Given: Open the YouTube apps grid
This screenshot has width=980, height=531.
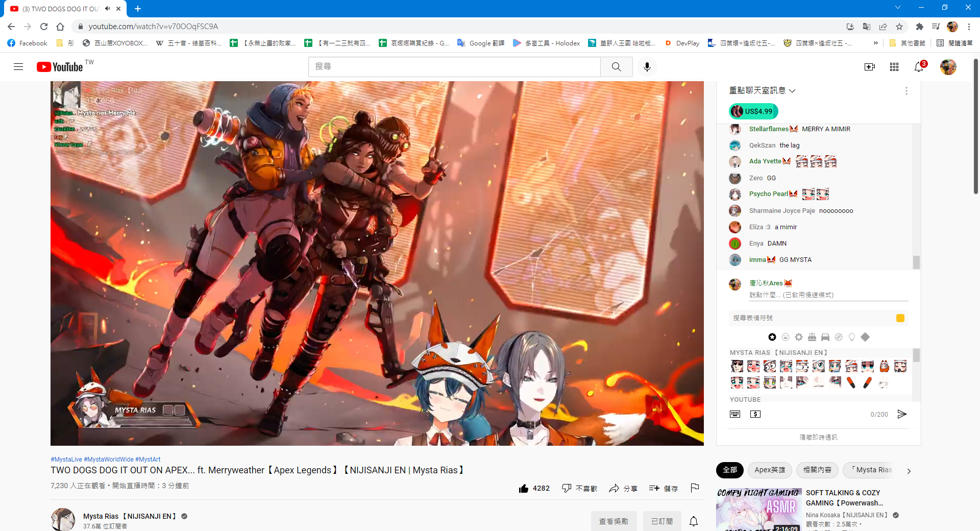Looking at the screenshot, I should point(894,67).
